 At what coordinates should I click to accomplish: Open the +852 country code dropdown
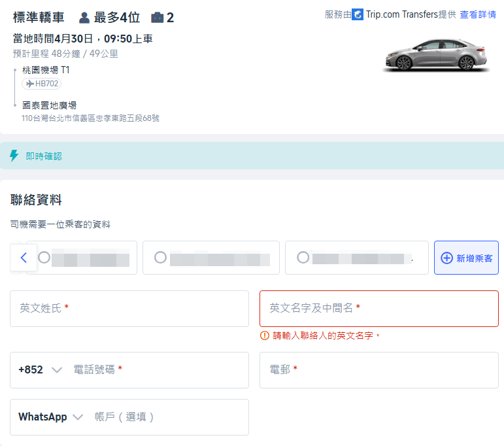40,370
